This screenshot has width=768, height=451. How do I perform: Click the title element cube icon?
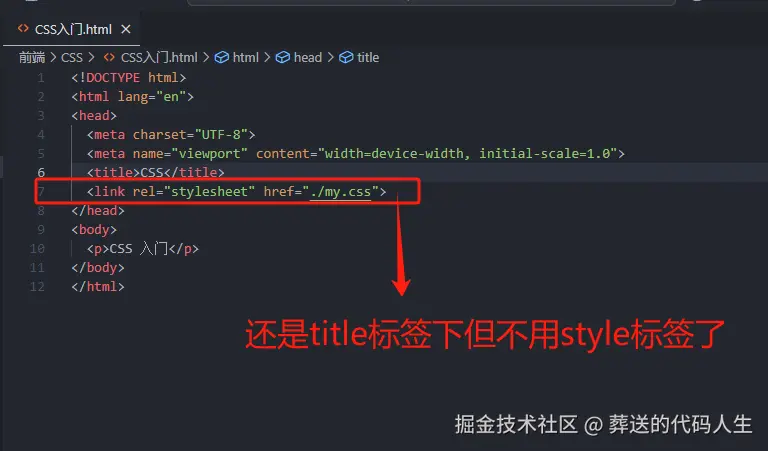(x=346, y=58)
